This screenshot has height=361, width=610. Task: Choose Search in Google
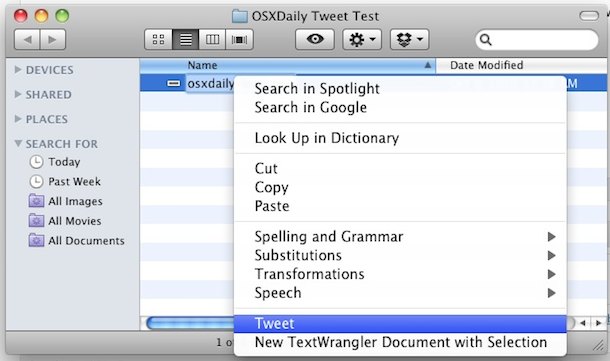pyautogui.click(x=400, y=107)
